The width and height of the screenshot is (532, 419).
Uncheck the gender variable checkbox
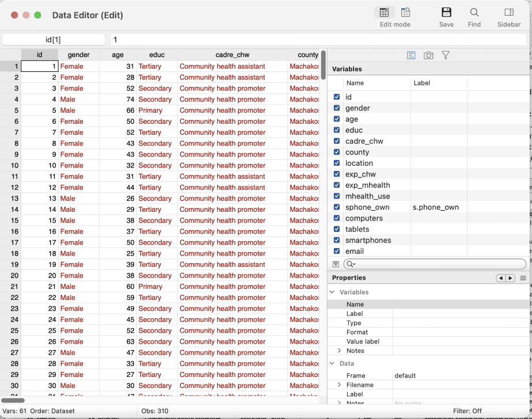(337, 108)
